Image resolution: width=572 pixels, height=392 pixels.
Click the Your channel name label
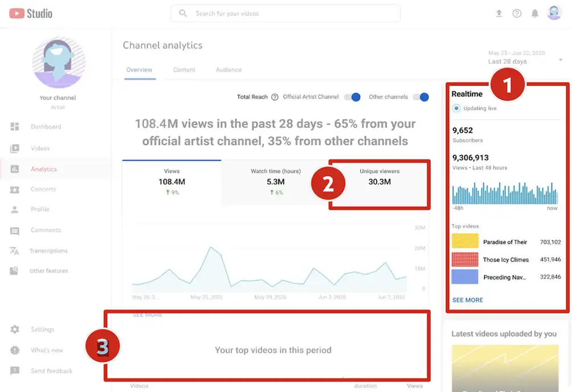[58, 98]
